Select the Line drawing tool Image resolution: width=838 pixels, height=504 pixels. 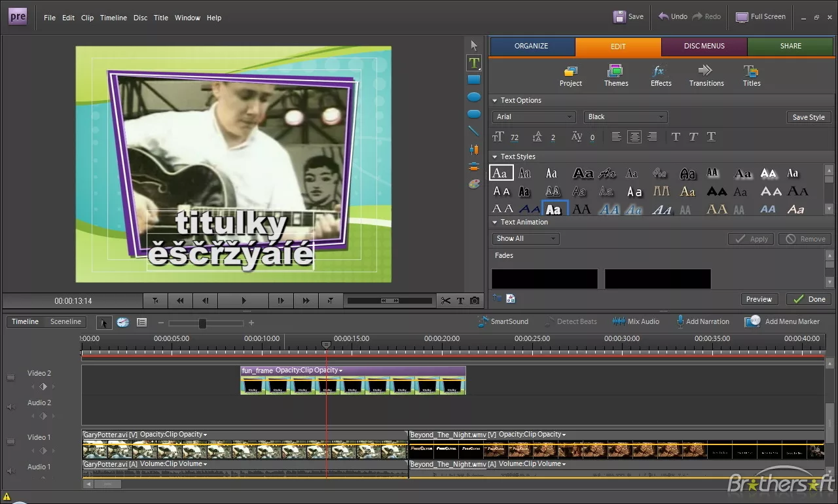coord(474,132)
